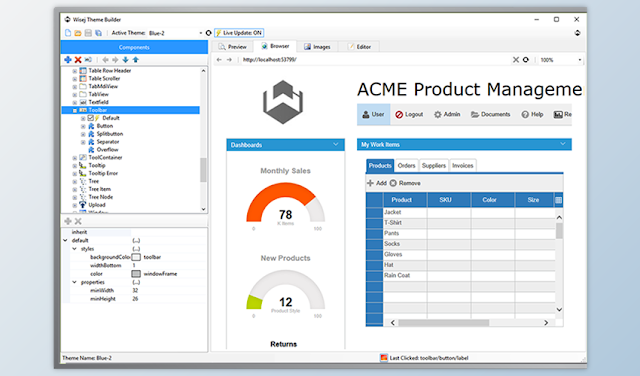The image size is (640, 376).
Task: Collapse the Dashboards panel chevron
Action: (x=336, y=145)
